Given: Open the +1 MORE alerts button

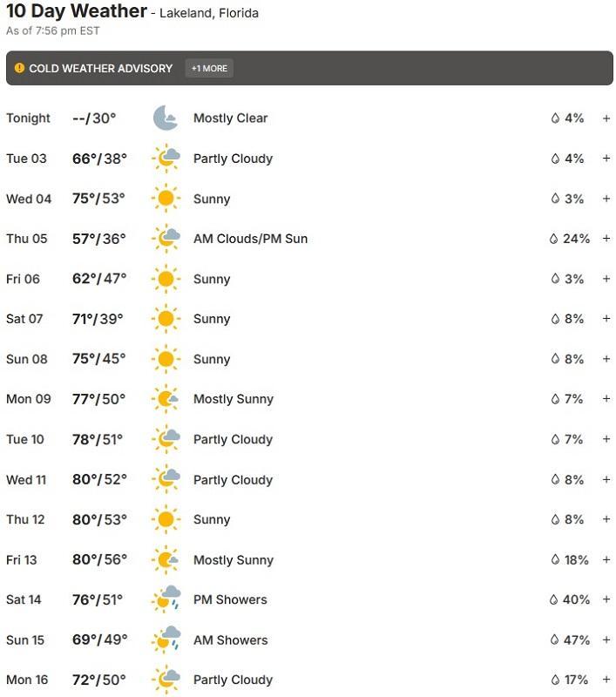Looking at the screenshot, I should (209, 68).
